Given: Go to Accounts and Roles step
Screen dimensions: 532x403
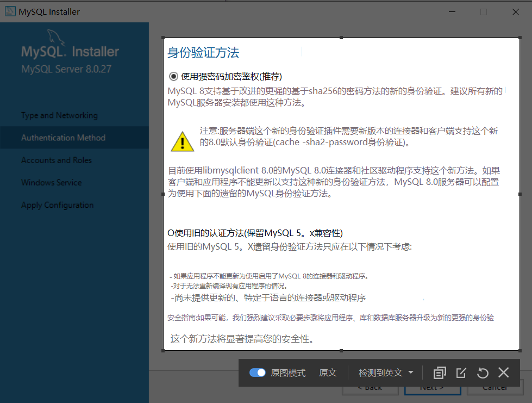Looking at the screenshot, I should (57, 160).
